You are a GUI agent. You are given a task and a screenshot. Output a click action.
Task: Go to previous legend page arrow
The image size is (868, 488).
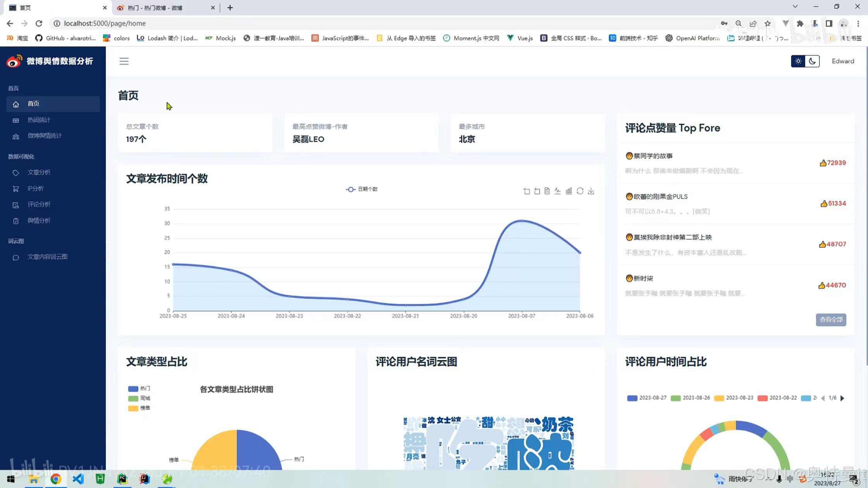click(x=823, y=398)
